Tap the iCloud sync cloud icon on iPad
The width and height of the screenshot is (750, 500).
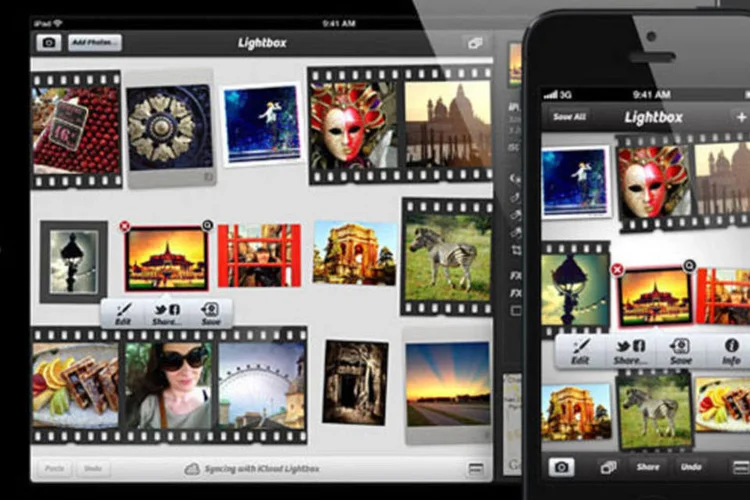pos(192,469)
